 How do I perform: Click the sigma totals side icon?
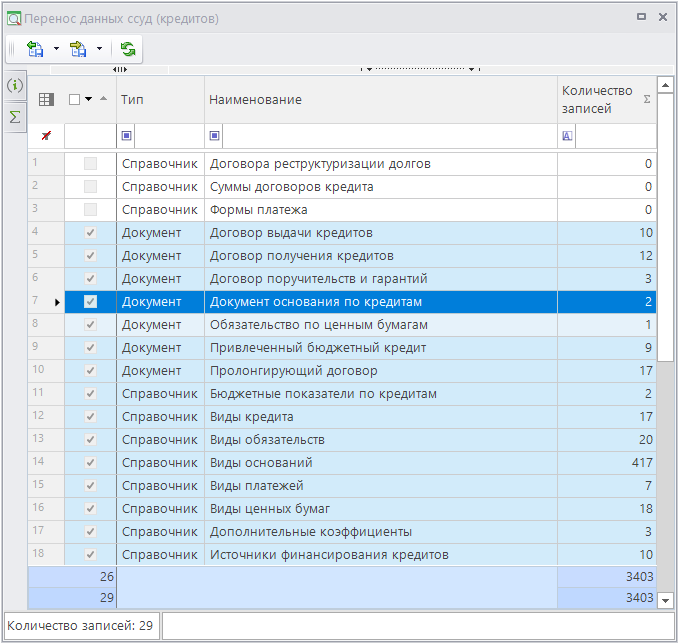tap(14, 117)
